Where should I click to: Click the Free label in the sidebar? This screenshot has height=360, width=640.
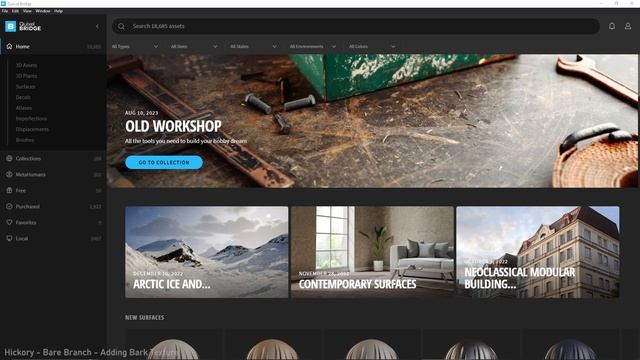(x=20, y=191)
